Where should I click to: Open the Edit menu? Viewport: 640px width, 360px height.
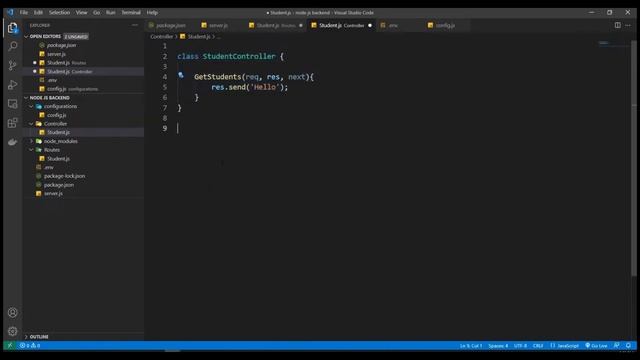click(x=38, y=13)
